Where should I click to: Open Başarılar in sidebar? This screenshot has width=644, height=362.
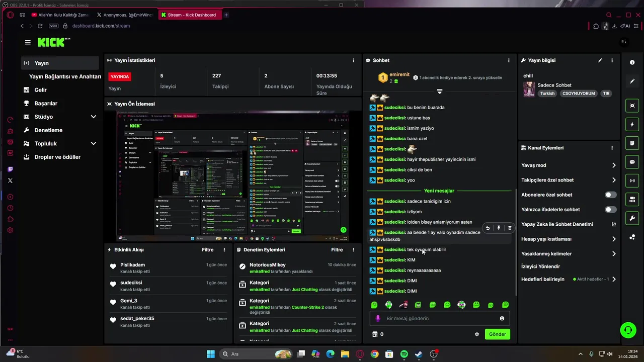click(46, 103)
